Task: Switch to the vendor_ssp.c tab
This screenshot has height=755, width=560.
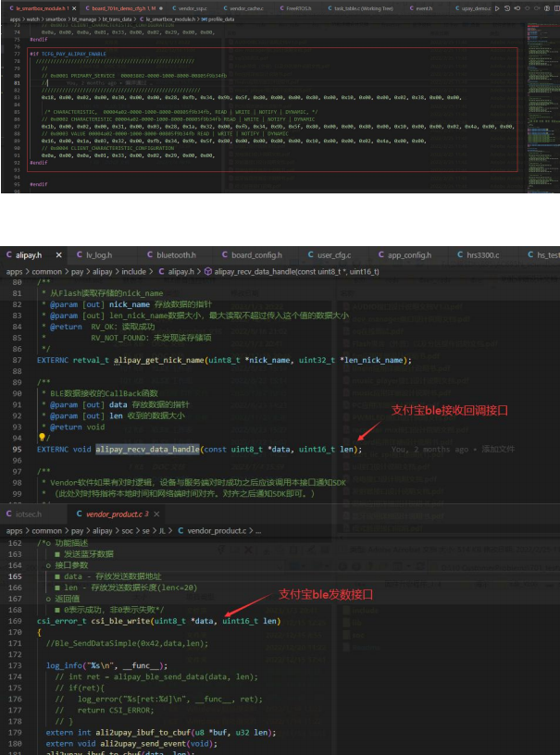Action: pyautogui.click(x=190, y=8)
